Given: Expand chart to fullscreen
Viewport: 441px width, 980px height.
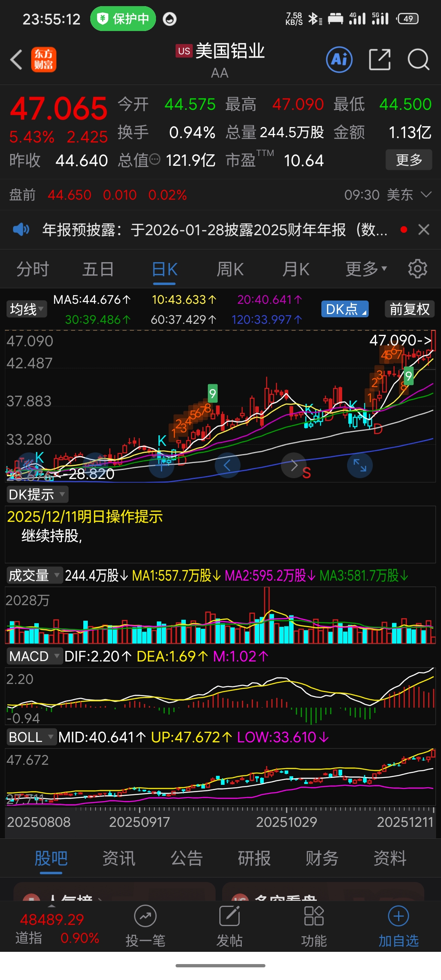Looking at the screenshot, I should coord(360,465).
